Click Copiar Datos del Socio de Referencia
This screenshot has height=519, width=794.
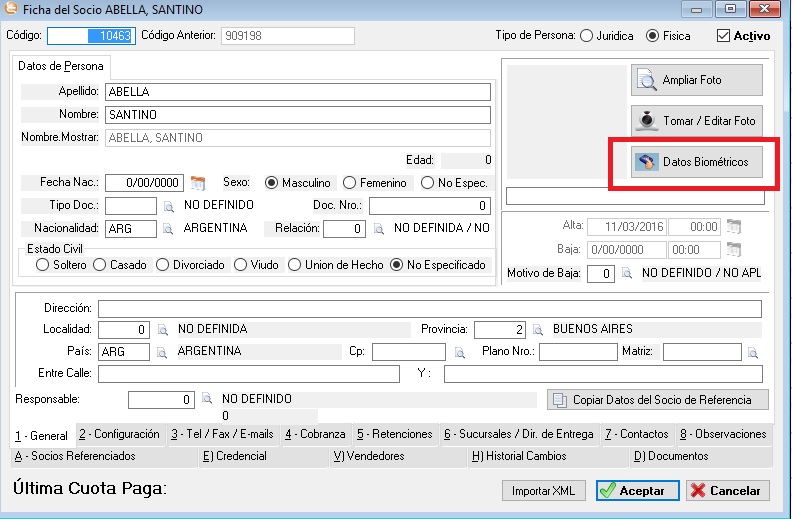[x=657, y=400]
